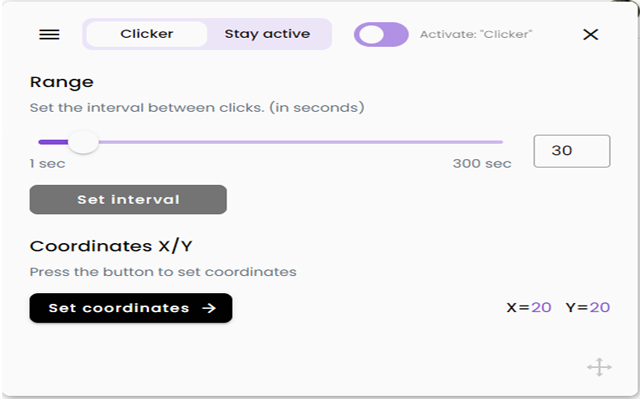Focus the interval input showing 30
The width and height of the screenshot is (640, 400).
coord(572,151)
